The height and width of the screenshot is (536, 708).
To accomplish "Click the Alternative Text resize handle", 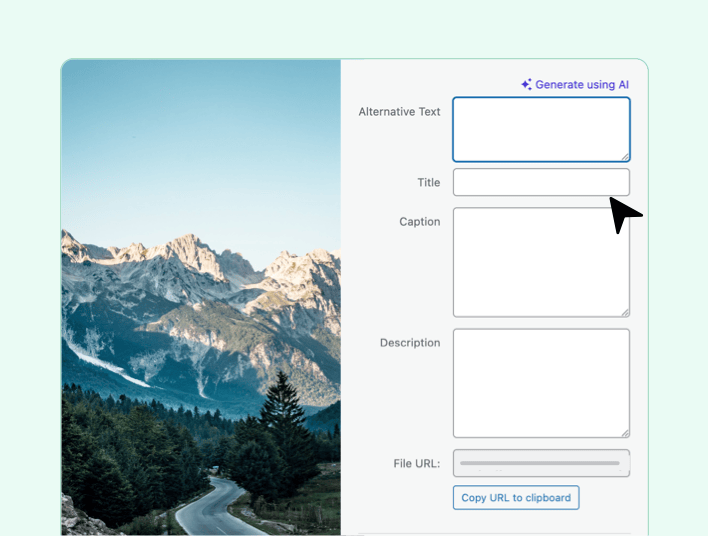I will click(625, 157).
